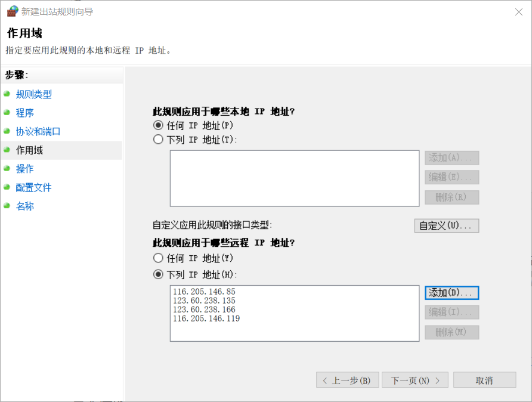Go to the 规则类型 step
This screenshot has width=532, height=402.
33,94
